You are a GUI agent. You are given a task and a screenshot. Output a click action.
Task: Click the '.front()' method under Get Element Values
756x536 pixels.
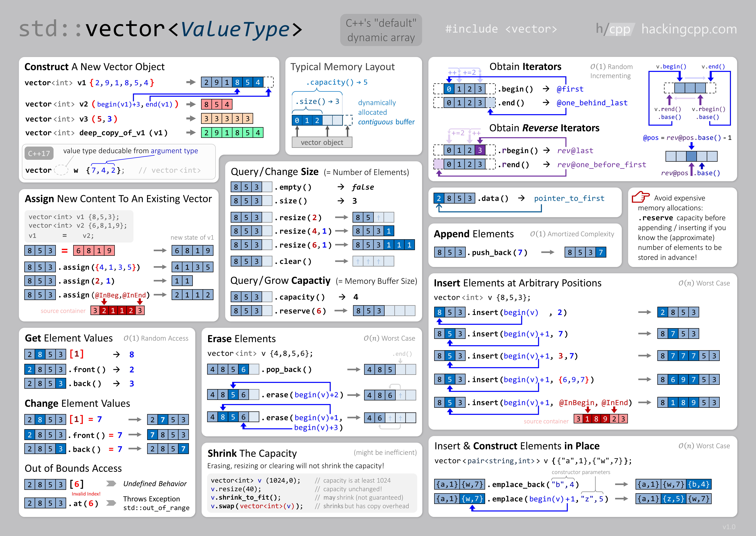(87, 370)
